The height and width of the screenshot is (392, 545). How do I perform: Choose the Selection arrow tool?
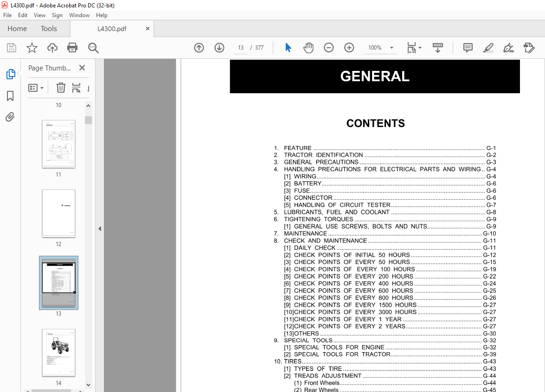tap(288, 48)
